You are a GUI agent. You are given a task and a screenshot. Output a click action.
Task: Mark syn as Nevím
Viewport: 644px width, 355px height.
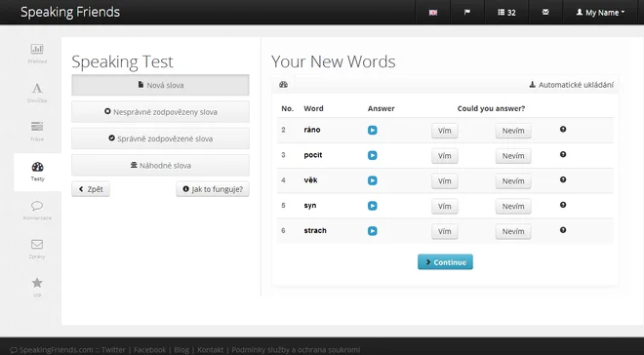click(513, 206)
